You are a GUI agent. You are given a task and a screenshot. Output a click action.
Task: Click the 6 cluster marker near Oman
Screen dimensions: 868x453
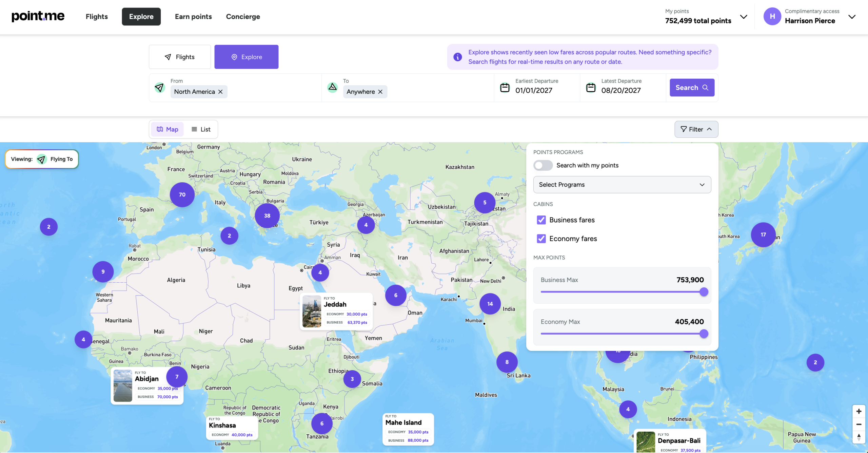tap(396, 295)
